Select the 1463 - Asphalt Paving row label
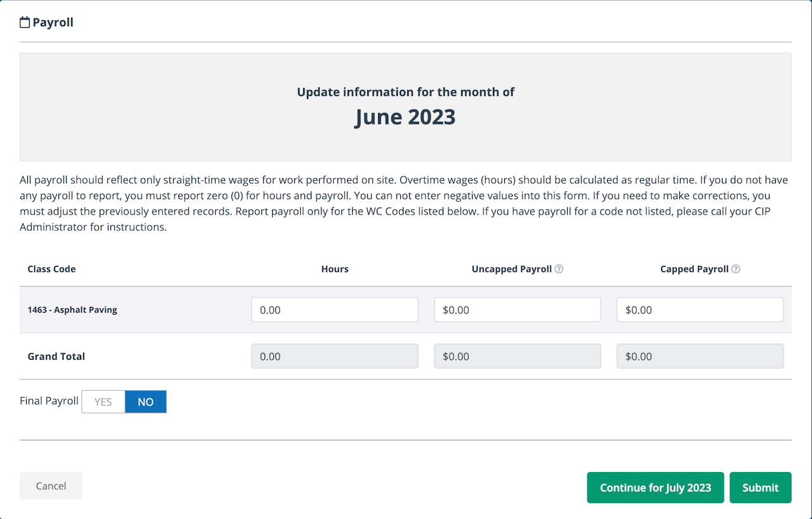 (x=72, y=310)
